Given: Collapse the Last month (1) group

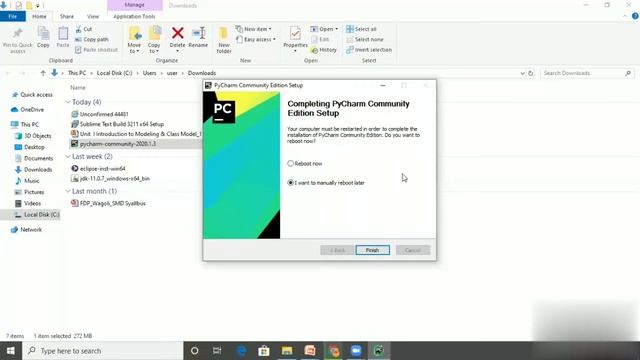Looking at the screenshot, I should point(68,191).
